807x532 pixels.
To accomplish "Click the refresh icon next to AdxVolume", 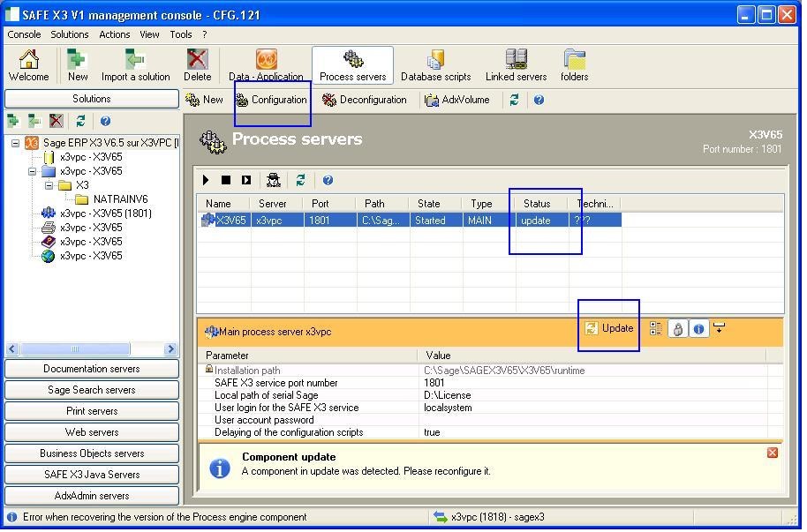I will (514, 100).
